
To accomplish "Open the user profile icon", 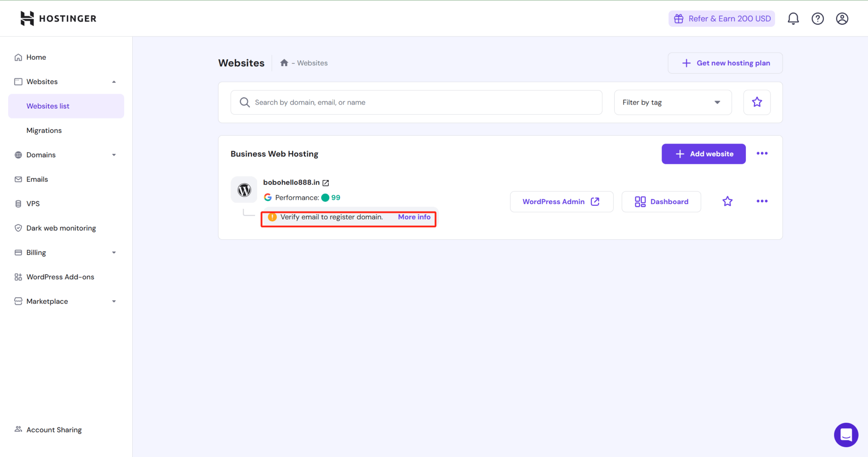I will [x=842, y=19].
